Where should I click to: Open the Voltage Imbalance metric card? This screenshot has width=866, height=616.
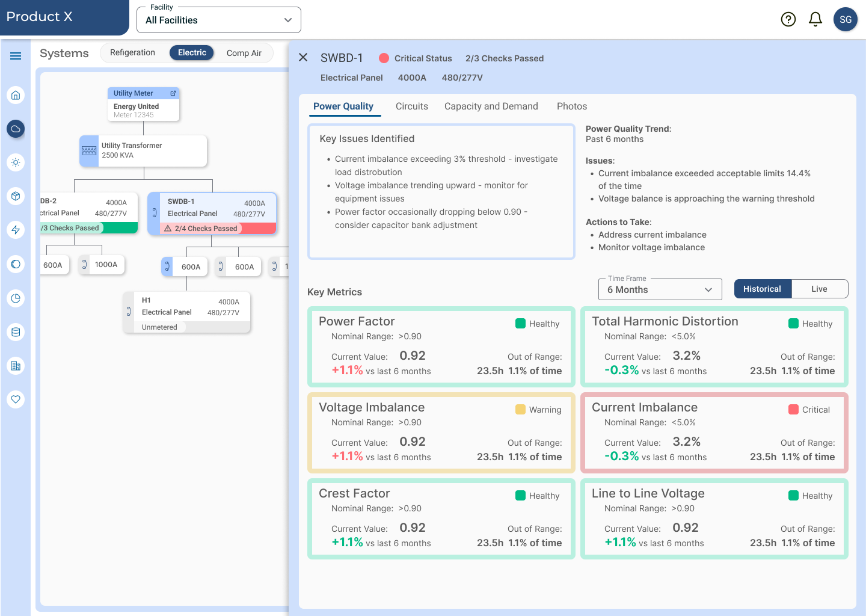tap(441, 433)
